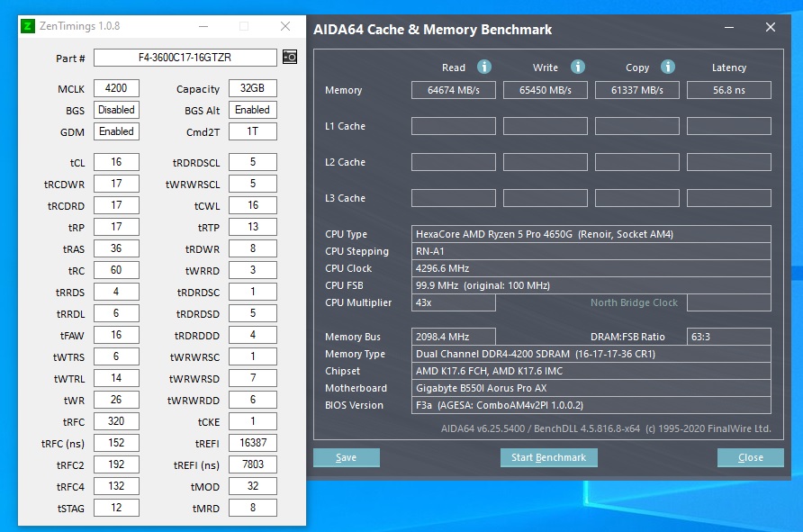Click the tWR value 26
803x532 pixels.
point(116,400)
